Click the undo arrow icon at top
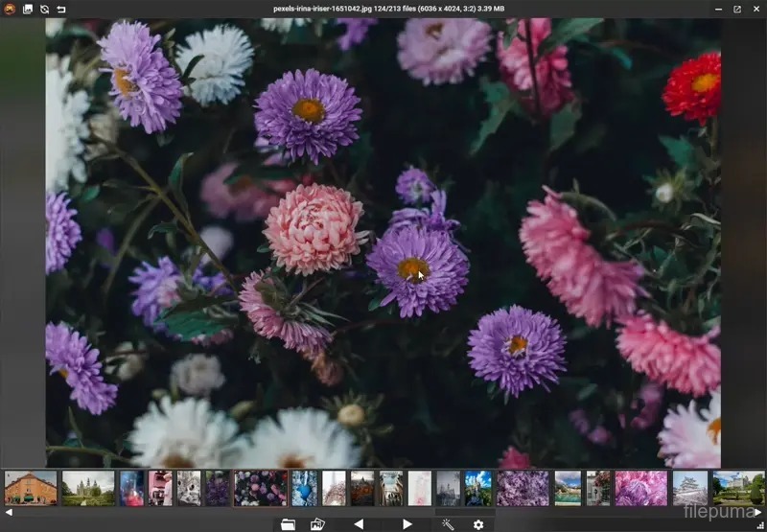The width and height of the screenshot is (767, 532). (x=61, y=9)
